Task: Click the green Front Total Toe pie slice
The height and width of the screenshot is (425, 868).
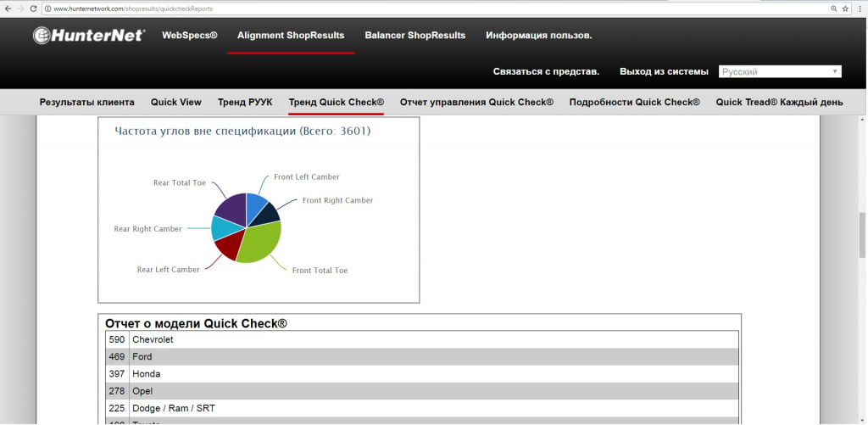Action: point(261,239)
